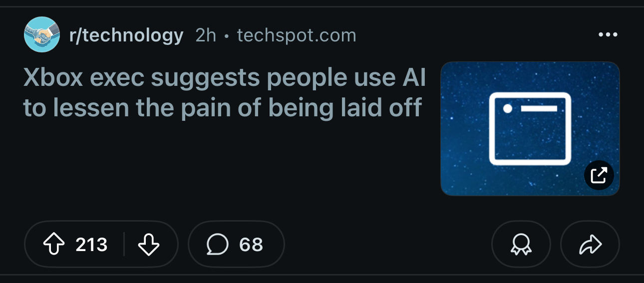Viewport: 644px width, 283px height.
Task: Click the vertical divider between vote arrows
Action: tap(124, 245)
